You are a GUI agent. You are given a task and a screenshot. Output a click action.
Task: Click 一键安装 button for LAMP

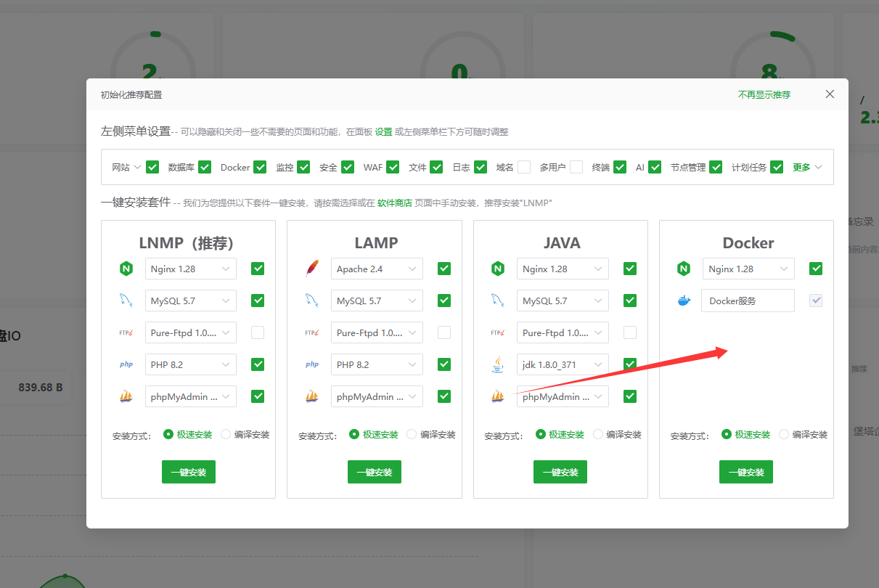point(375,472)
